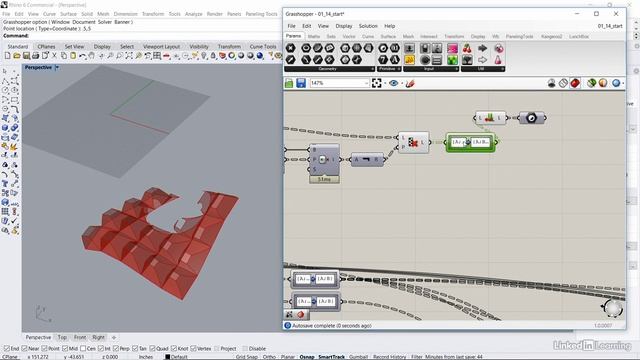The image size is (640, 360).
Task: Click the Rhino Command input line
Action: pyautogui.click(x=141, y=36)
